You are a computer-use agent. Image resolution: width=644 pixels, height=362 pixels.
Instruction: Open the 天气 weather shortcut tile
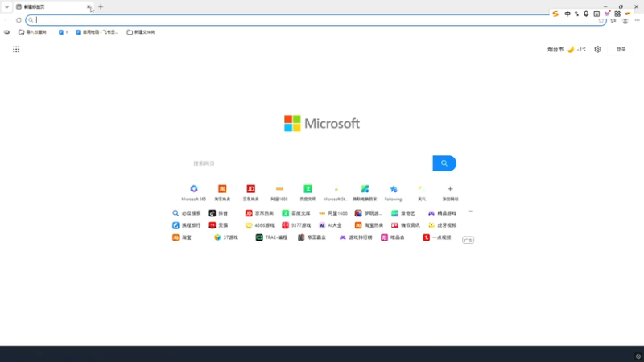point(422,192)
